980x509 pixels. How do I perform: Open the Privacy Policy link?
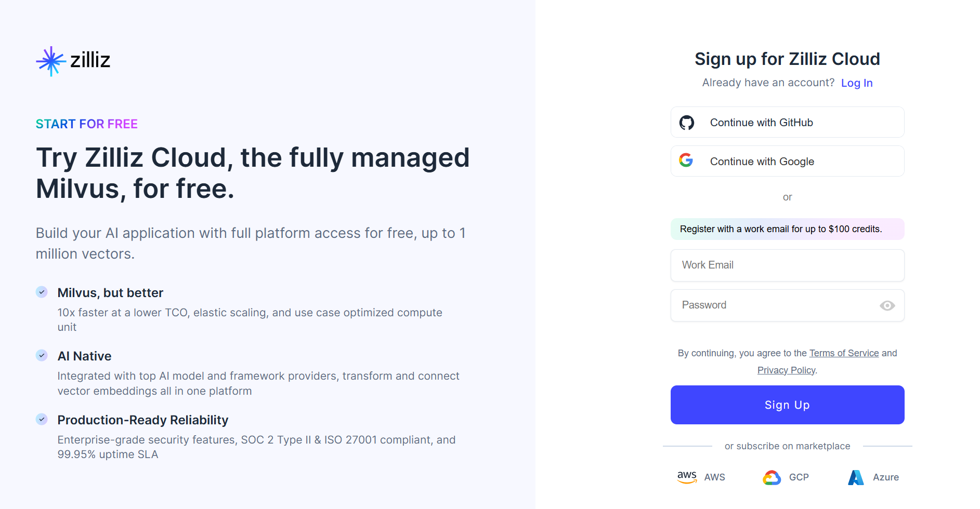point(786,370)
